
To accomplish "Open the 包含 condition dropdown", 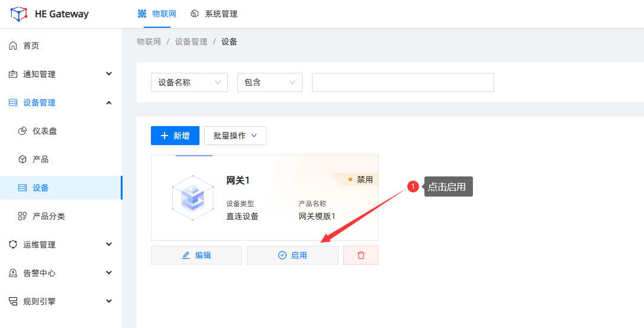I will tap(269, 82).
